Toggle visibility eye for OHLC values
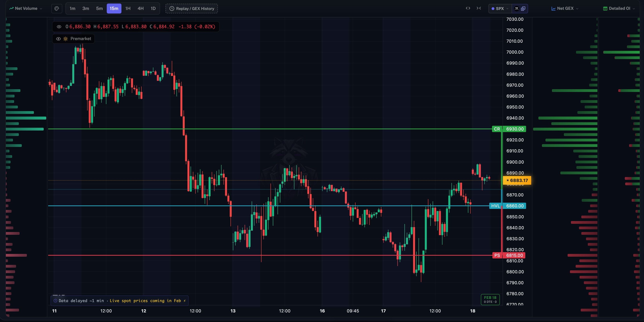 click(59, 27)
